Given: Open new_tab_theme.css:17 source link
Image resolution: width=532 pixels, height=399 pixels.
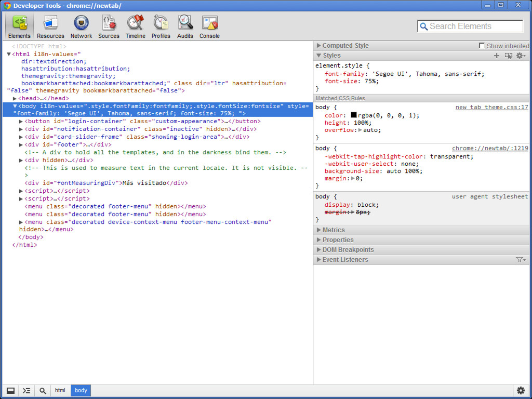Looking at the screenshot, I should (x=491, y=107).
